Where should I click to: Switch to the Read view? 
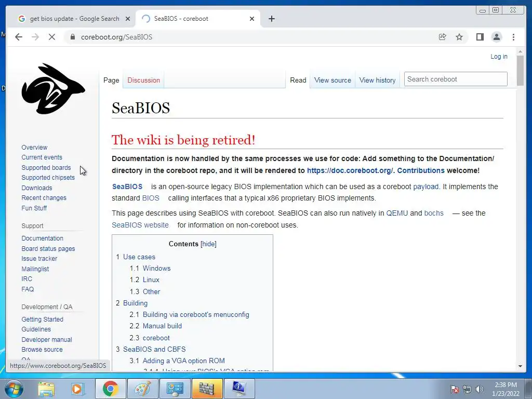coord(298,81)
